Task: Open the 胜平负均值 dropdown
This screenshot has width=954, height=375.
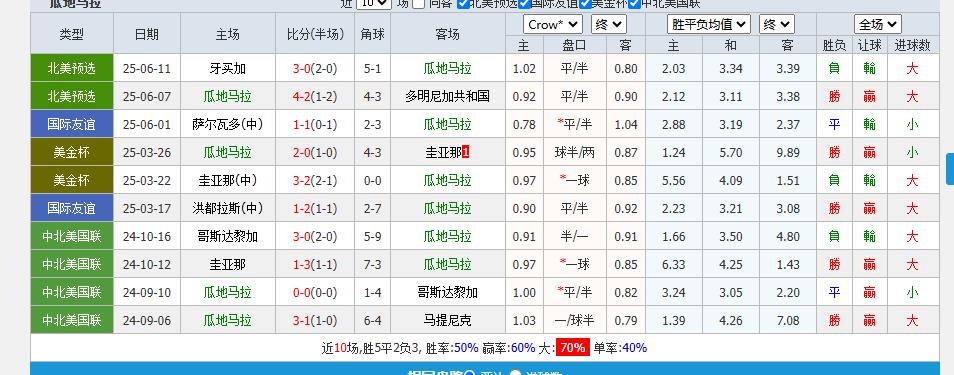Action: (709, 24)
